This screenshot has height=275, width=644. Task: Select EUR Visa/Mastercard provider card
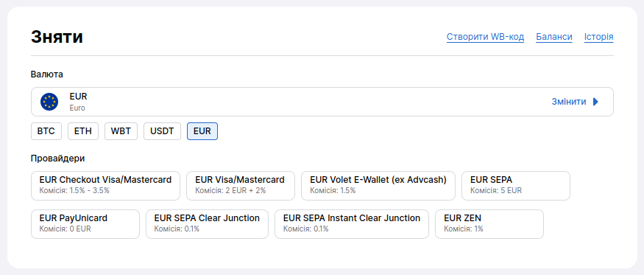(x=241, y=186)
